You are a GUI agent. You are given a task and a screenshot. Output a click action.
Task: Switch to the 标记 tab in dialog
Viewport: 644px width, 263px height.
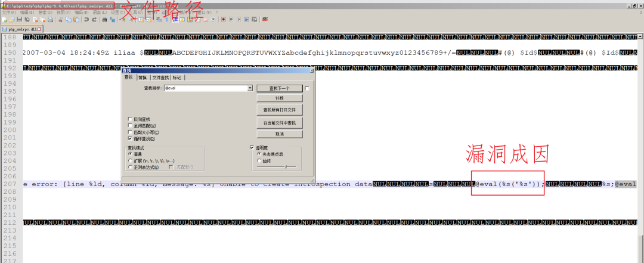[177, 78]
